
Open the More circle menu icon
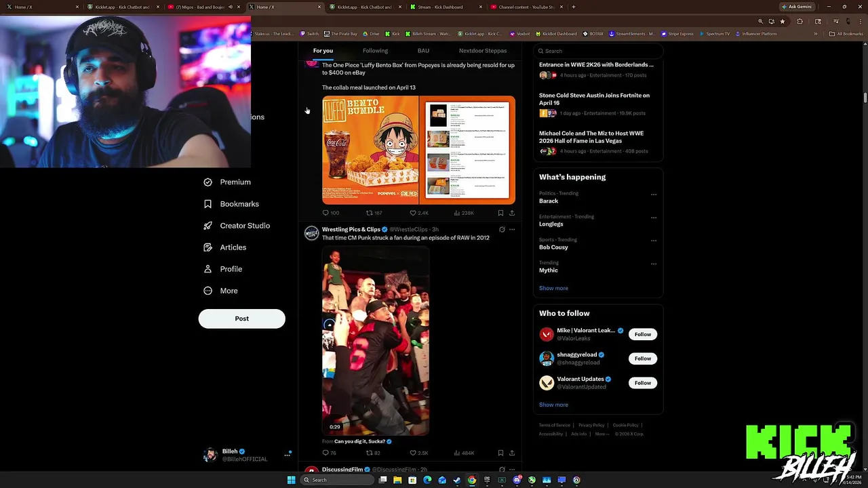[208, 291]
